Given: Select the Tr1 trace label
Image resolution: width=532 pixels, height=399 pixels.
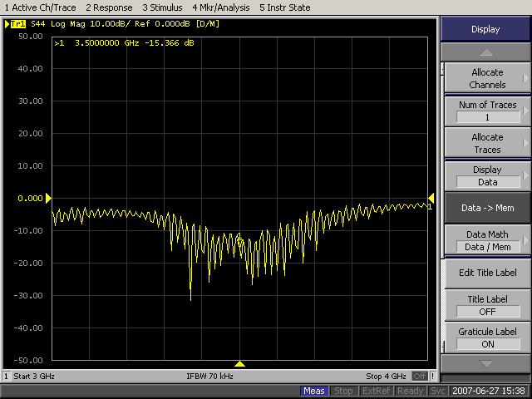Looking at the screenshot, I should click(x=18, y=24).
